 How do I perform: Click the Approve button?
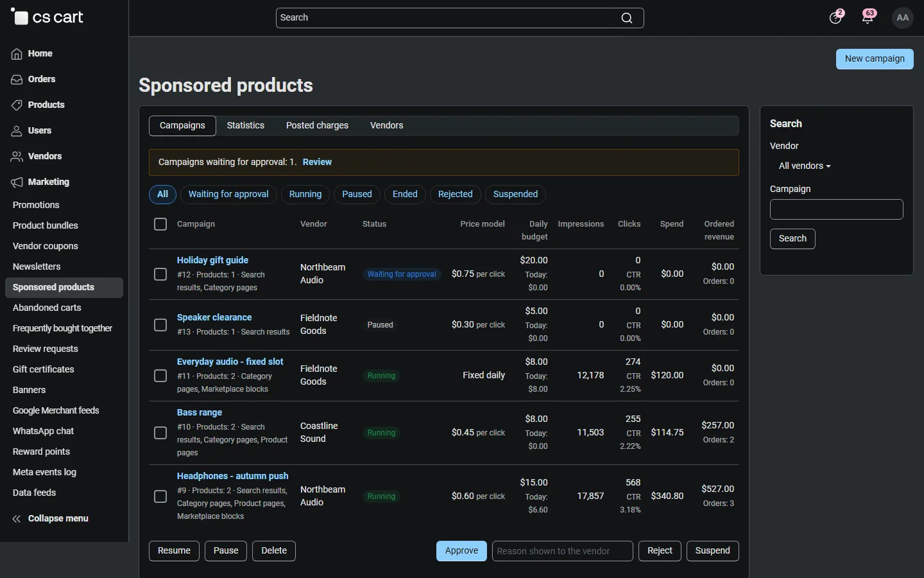[461, 551]
